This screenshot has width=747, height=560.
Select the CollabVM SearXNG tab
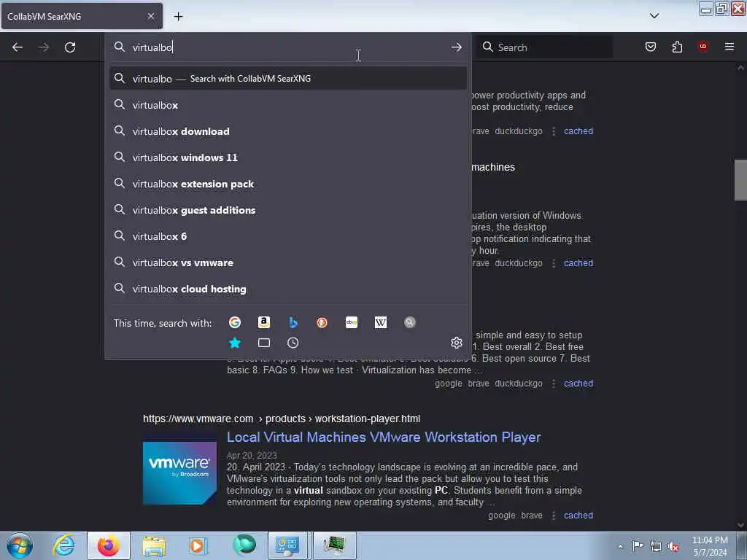point(82,16)
